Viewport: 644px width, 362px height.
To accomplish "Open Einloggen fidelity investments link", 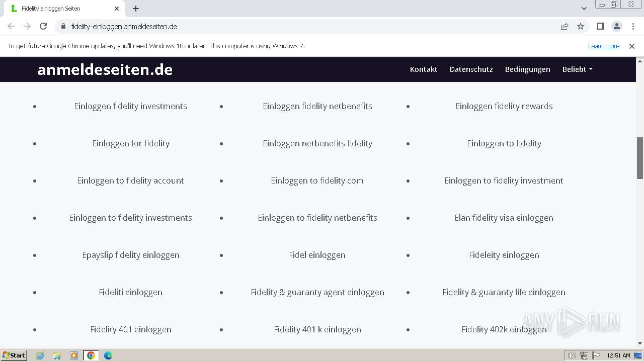I will 131,106.
